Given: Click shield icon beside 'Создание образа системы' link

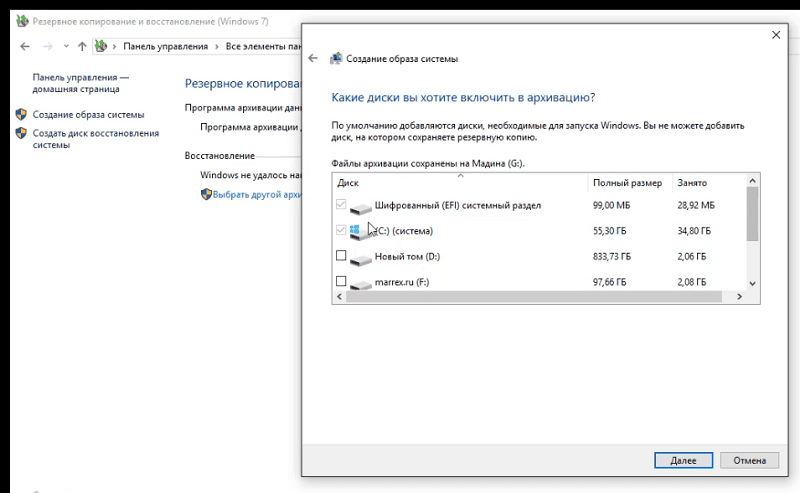Looking at the screenshot, I should tap(21, 114).
